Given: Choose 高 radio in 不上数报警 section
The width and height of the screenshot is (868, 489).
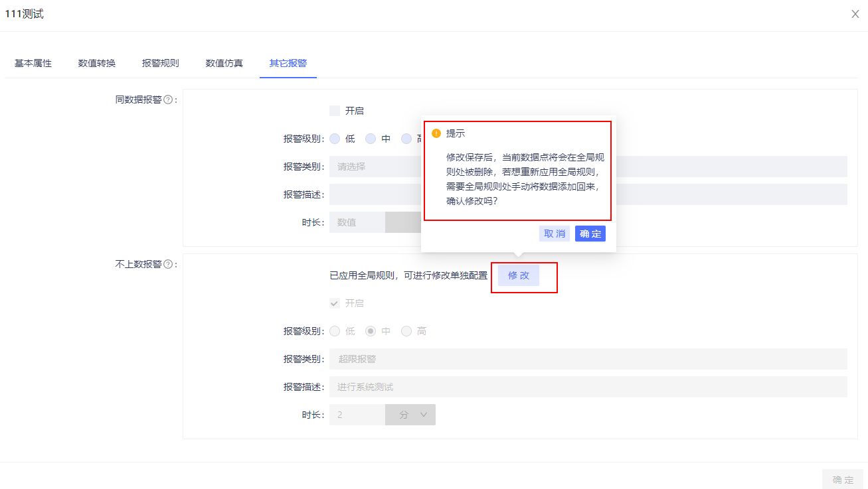Looking at the screenshot, I should click(406, 331).
